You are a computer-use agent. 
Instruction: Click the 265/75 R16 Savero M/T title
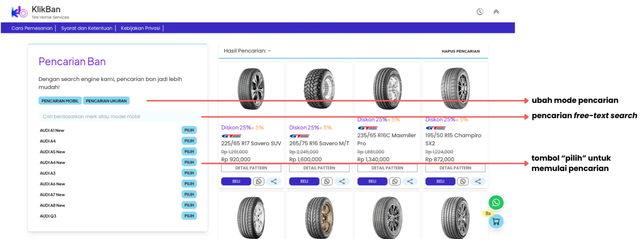(x=319, y=143)
